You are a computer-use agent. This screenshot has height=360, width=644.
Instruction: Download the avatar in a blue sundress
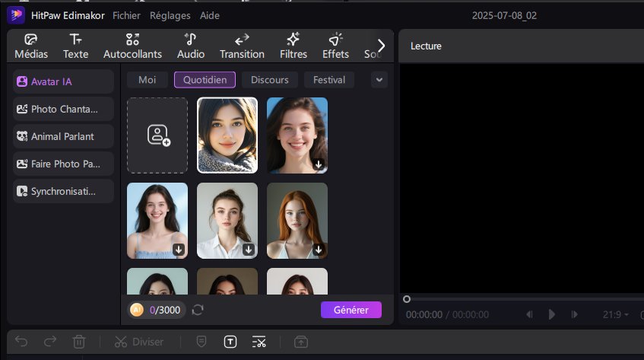click(179, 250)
